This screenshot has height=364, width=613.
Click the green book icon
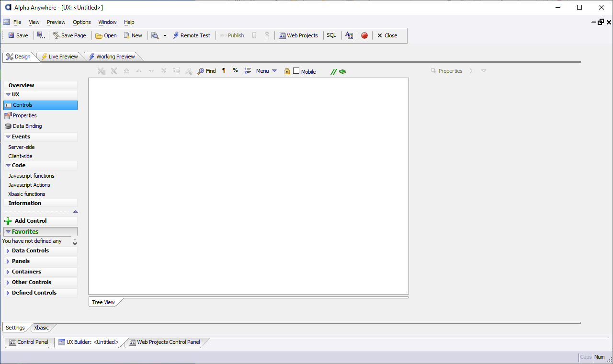tap(342, 71)
